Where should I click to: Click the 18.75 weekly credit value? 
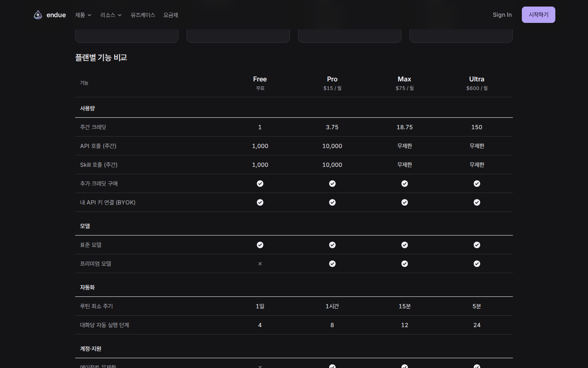(405, 127)
